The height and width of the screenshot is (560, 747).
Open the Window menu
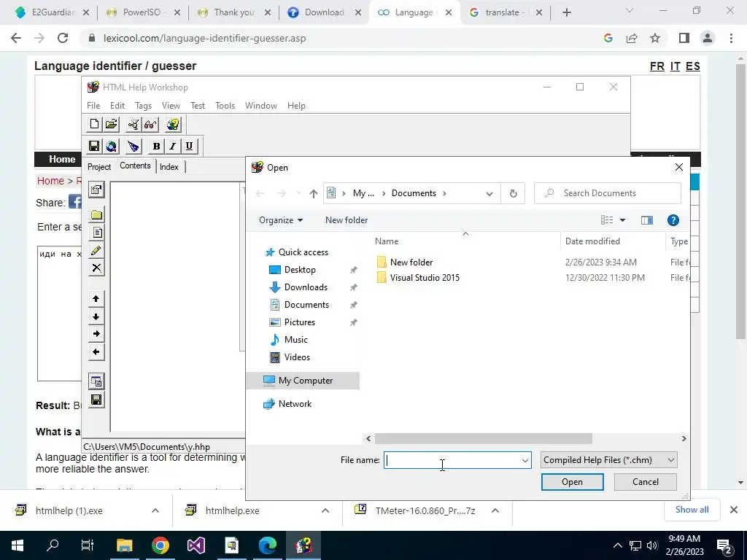[x=261, y=106]
